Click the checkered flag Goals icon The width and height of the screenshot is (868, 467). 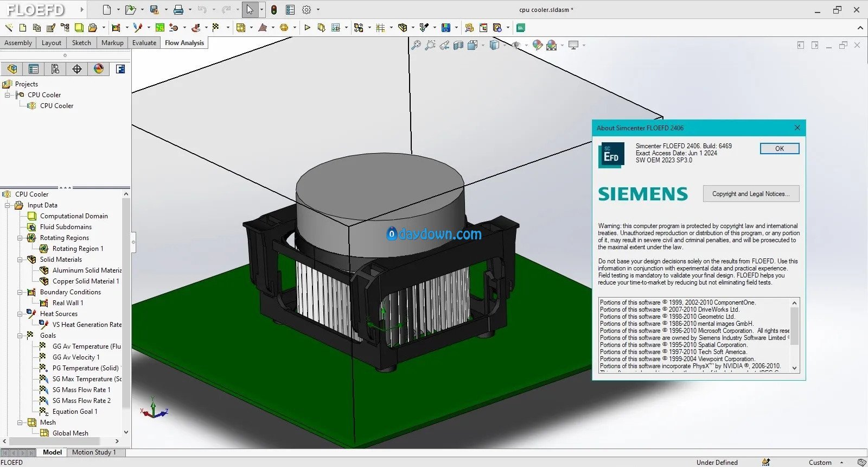pos(216,27)
